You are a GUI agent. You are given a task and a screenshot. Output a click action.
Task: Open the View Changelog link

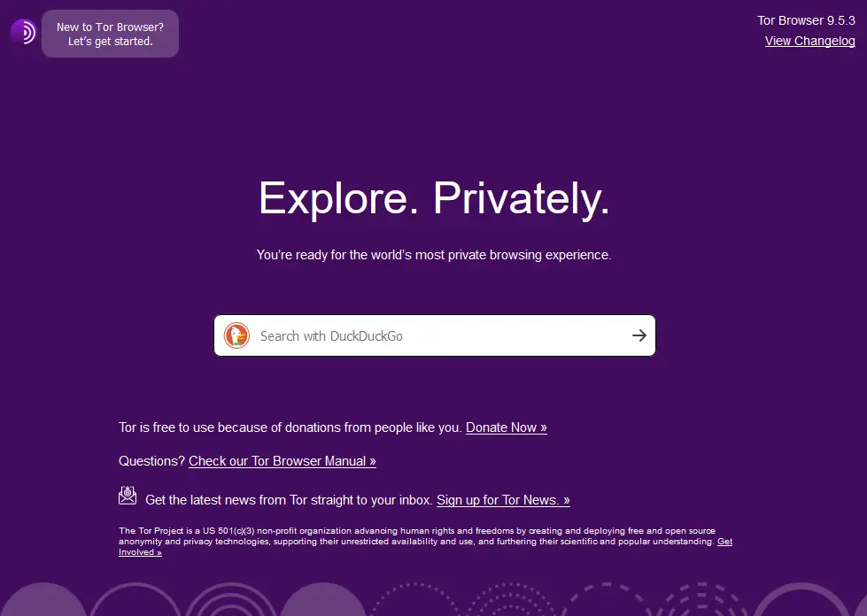tap(810, 41)
